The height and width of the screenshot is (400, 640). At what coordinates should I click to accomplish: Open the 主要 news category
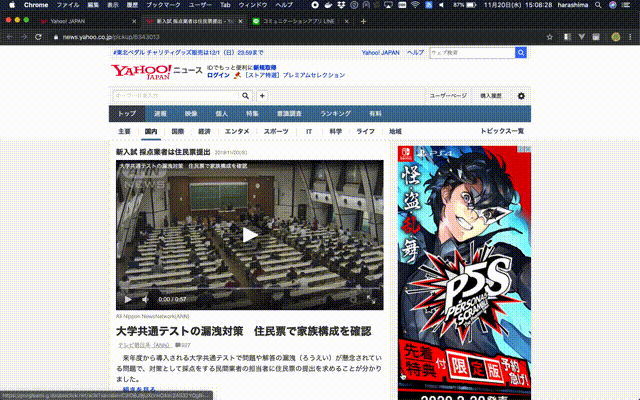pos(124,131)
